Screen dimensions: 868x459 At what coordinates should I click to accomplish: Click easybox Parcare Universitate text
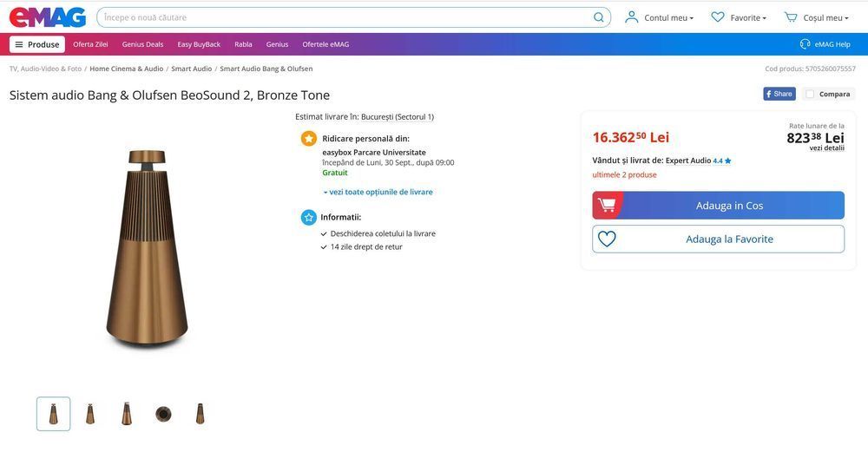coord(374,152)
